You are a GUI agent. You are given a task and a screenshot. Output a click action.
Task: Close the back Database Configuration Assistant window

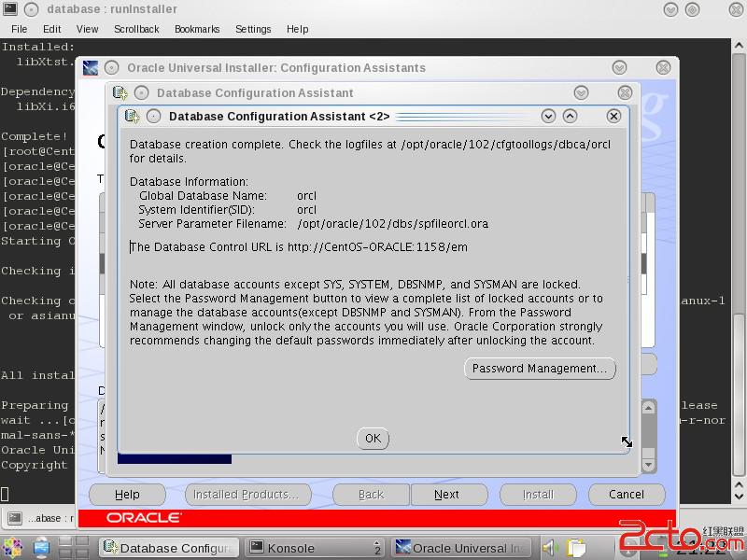pyautogui.click(x=625, y=92)
